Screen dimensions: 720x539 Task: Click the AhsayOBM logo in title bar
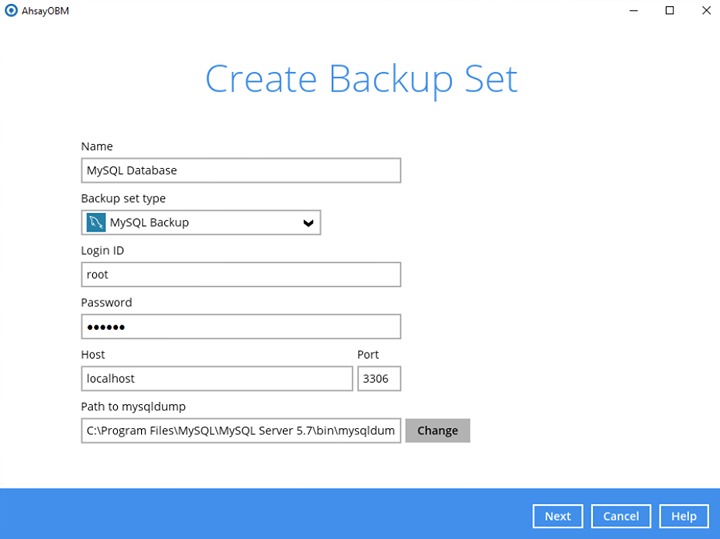11,11
